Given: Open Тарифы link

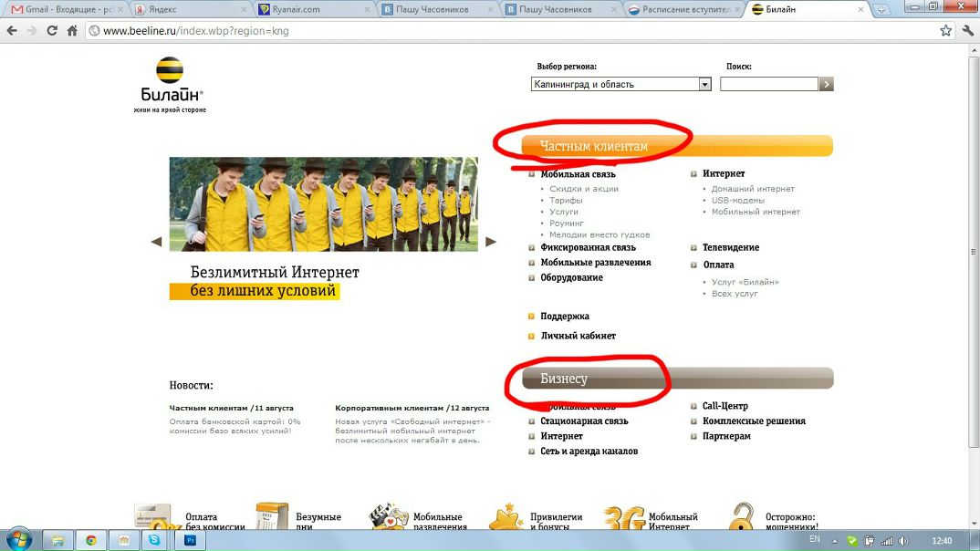Looking at the screenshot, I should [x=566, y=201].
